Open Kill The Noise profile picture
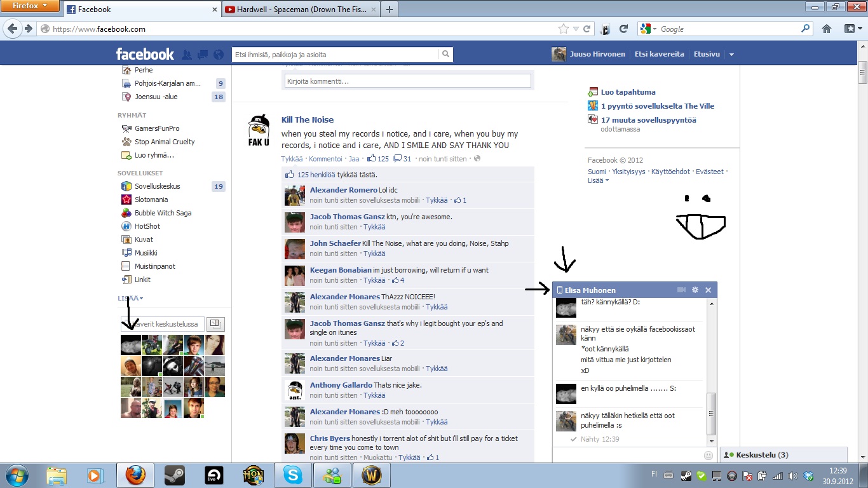The width and height of the screenshot is (868, 488). (259, 131)
